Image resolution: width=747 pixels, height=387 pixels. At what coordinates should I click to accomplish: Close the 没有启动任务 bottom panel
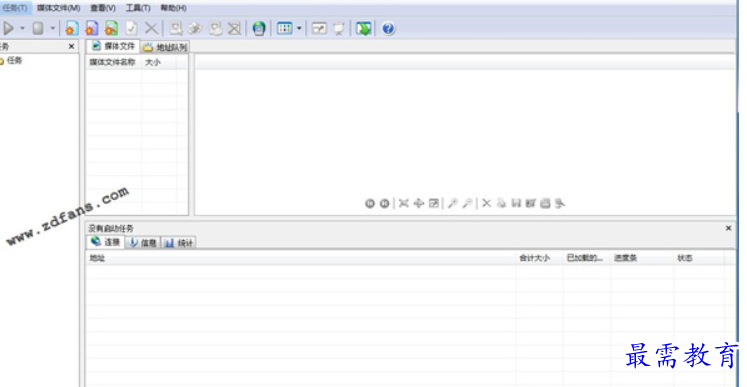pyautogui.click(x=728, y=228)
